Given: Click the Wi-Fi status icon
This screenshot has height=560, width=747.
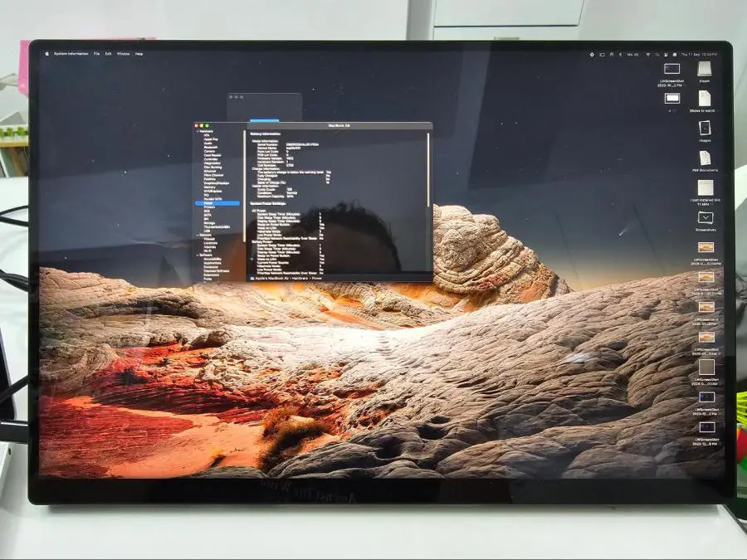Looking at the screenshot, I should click(647, 55).
